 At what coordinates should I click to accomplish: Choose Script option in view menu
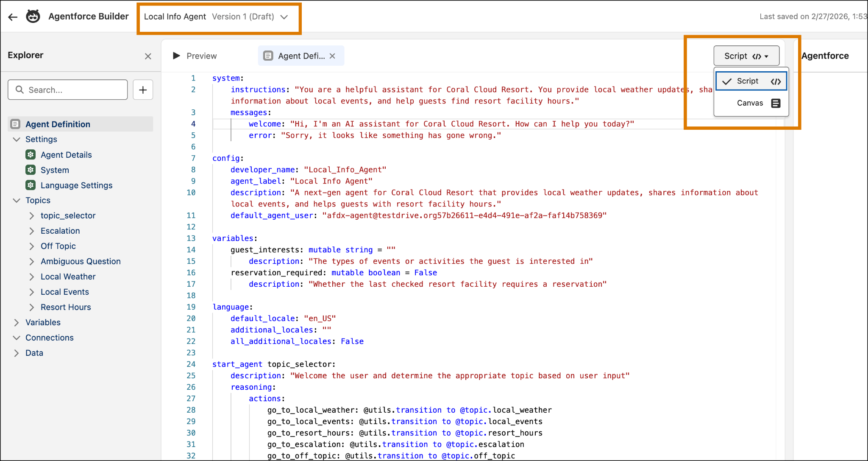[x=751, y=81]
